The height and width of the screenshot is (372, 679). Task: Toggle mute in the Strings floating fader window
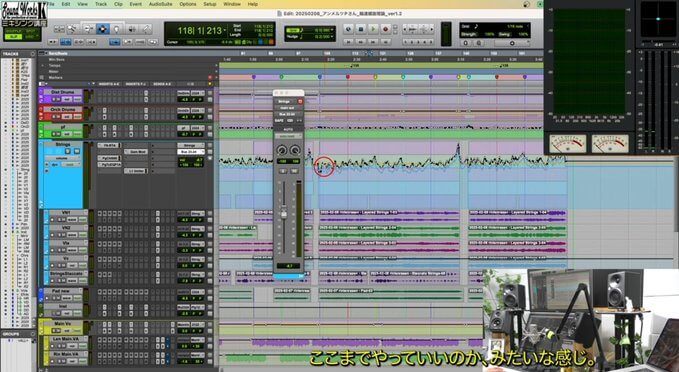click(294, 171)
